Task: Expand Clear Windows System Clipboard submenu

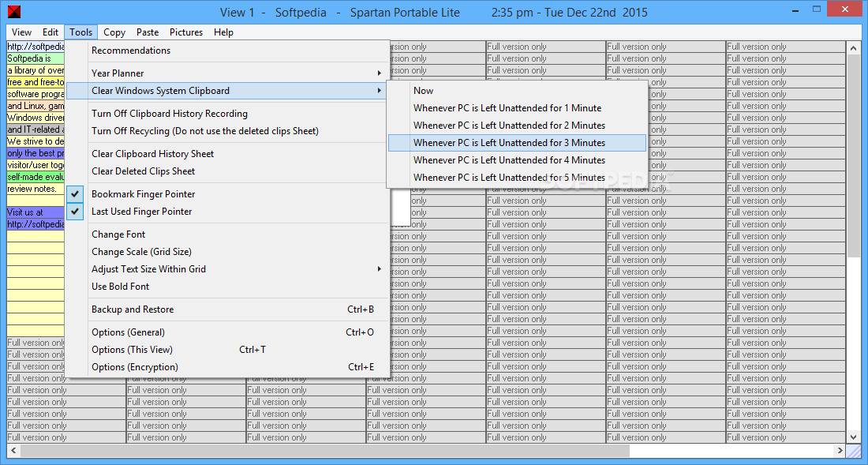Action: pyautogui.click(x=227, y=91)
